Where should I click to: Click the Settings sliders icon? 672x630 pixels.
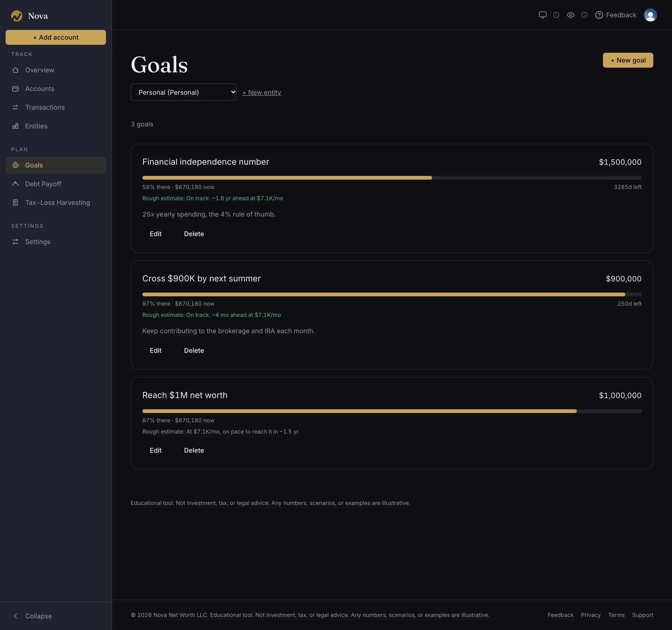point(16,242)
